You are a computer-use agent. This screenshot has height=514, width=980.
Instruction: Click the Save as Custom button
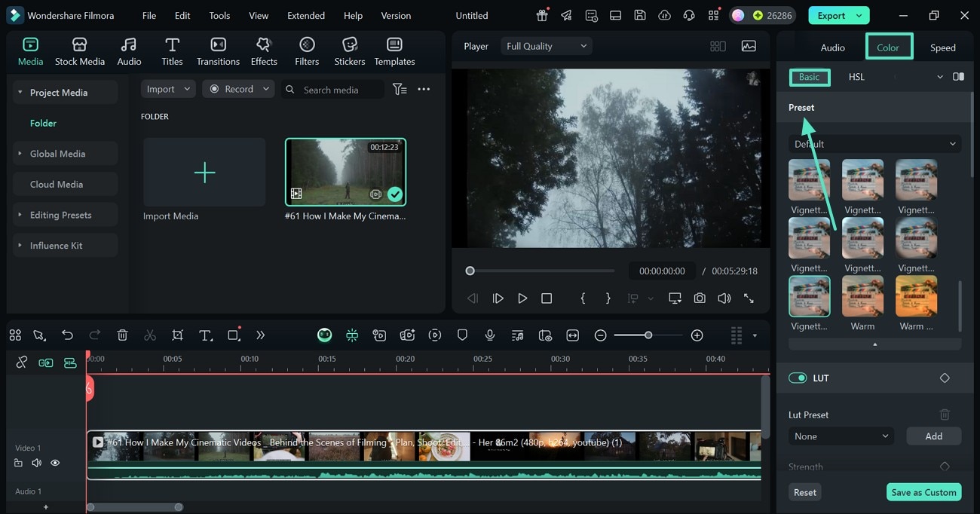923,492
